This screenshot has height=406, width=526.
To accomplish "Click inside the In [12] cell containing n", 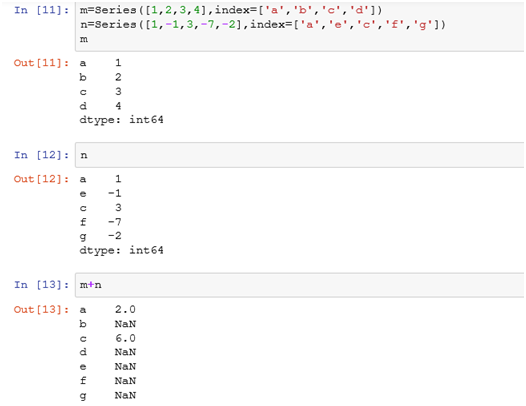I will coord(300,155).
